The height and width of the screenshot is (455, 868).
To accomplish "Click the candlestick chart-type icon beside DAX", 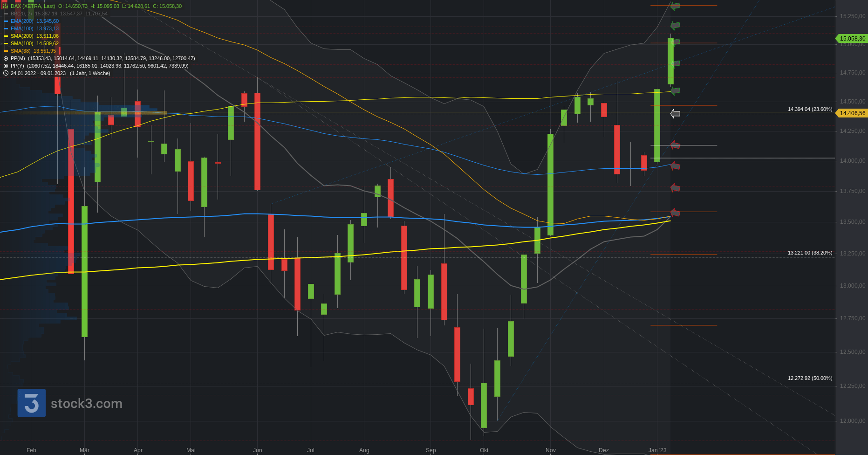I will [x=6, y=6].
